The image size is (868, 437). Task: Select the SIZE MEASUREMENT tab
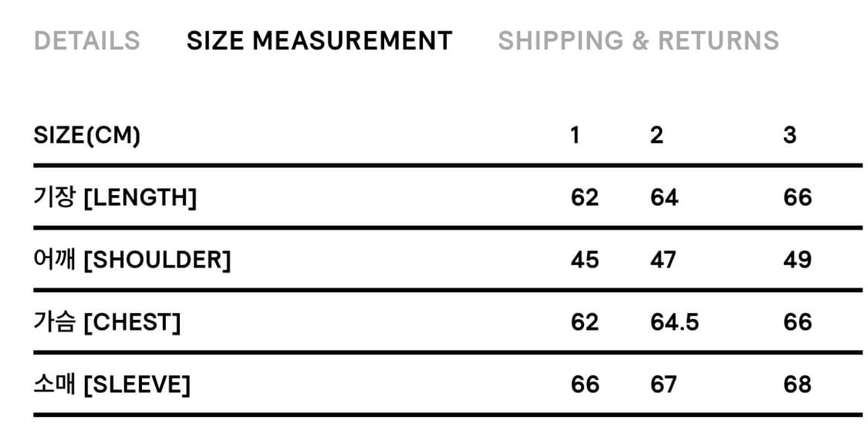click(319, 40)
